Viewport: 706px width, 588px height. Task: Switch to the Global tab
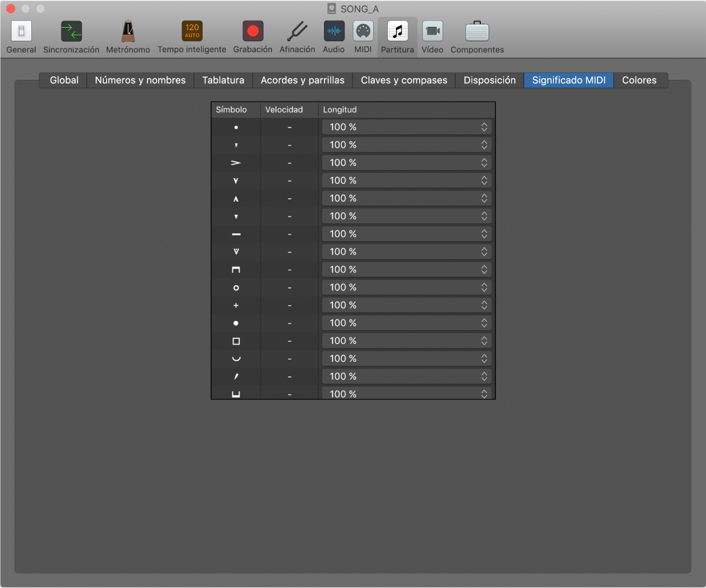tap(64, 80)
